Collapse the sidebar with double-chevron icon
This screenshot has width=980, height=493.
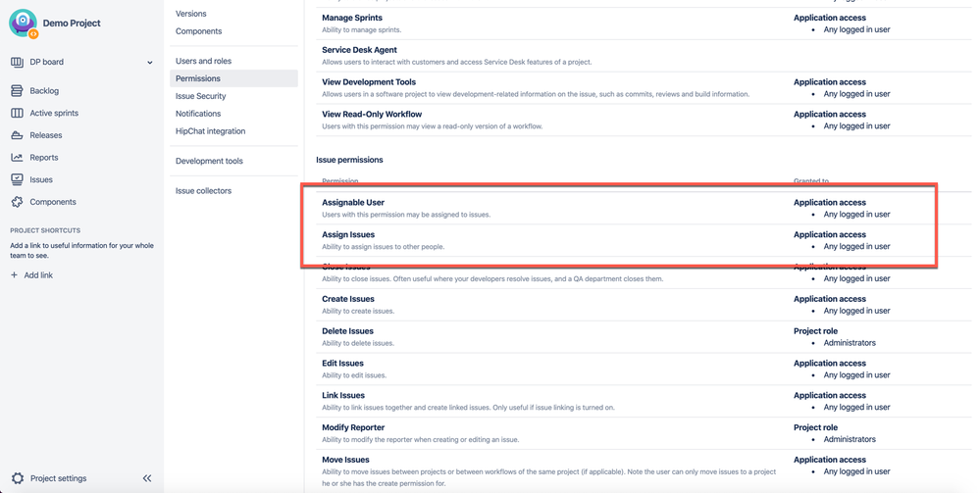pos(147,478)
